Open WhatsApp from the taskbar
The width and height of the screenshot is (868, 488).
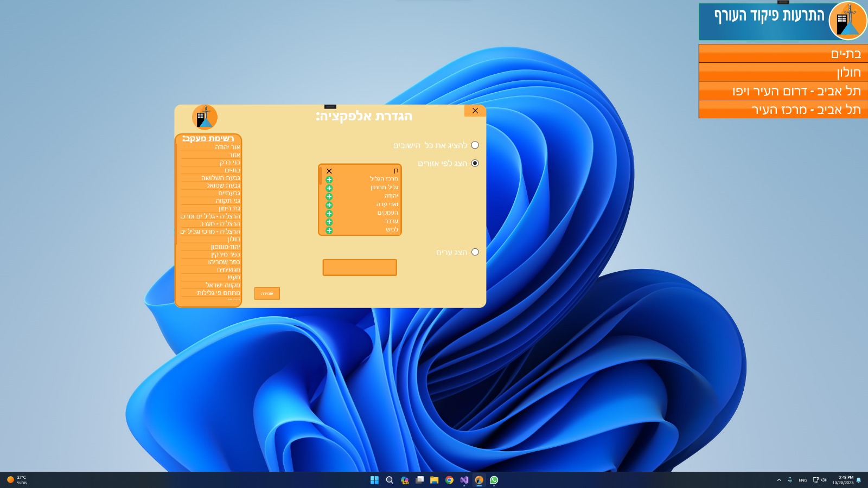point(494,480)
